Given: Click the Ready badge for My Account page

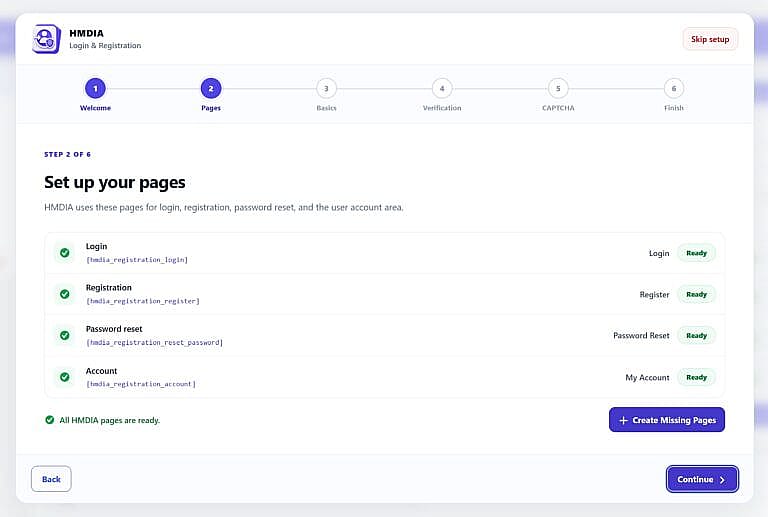Looking at the screenshot, I should (696, 377).
